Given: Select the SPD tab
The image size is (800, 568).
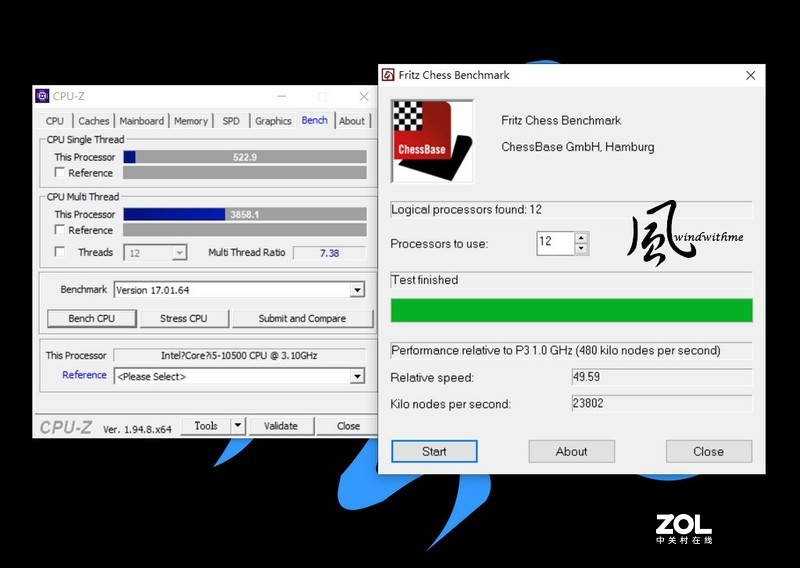Looking at the screenshot, I should click(x=231, y=121).
